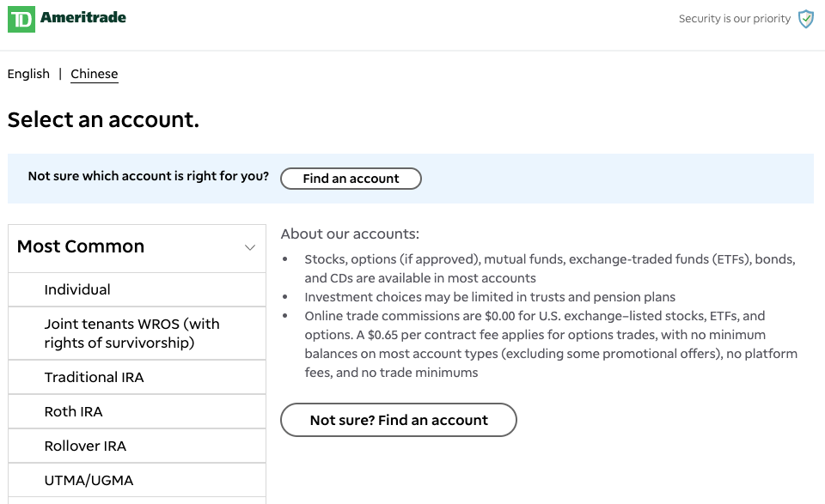
Task: Select the Individual account type
Action: pos(77,289)
